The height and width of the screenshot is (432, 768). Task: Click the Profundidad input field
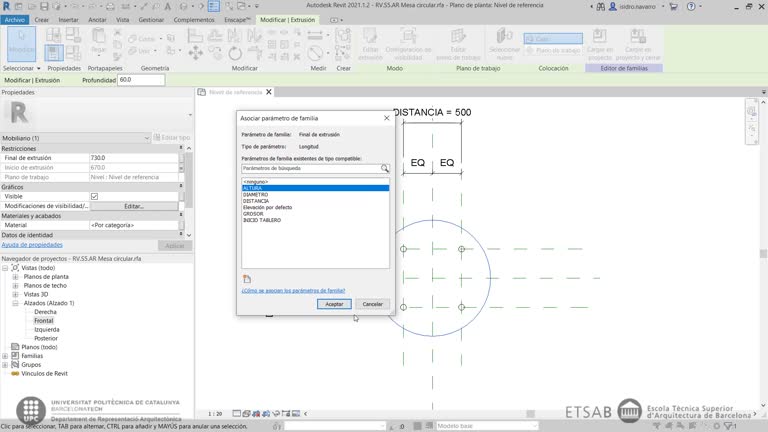pyautogui.click(x=140, y=80)
